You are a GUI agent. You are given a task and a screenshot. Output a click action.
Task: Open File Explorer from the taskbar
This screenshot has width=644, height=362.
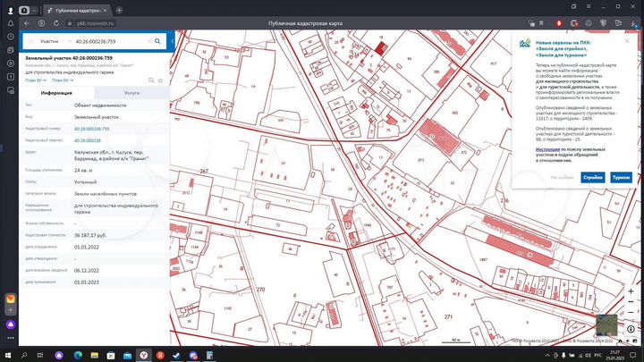click(x=95, y=355)
